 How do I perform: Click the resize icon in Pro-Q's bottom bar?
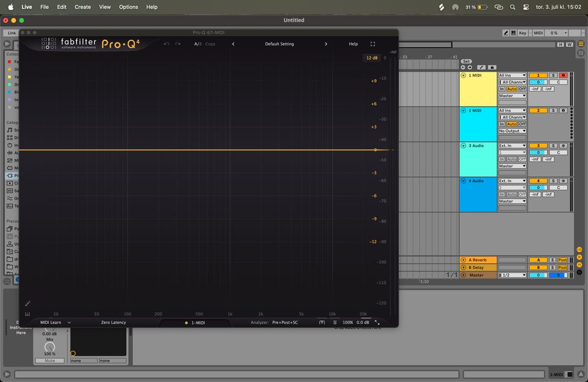pyautogui.click(x=377, y=322)
